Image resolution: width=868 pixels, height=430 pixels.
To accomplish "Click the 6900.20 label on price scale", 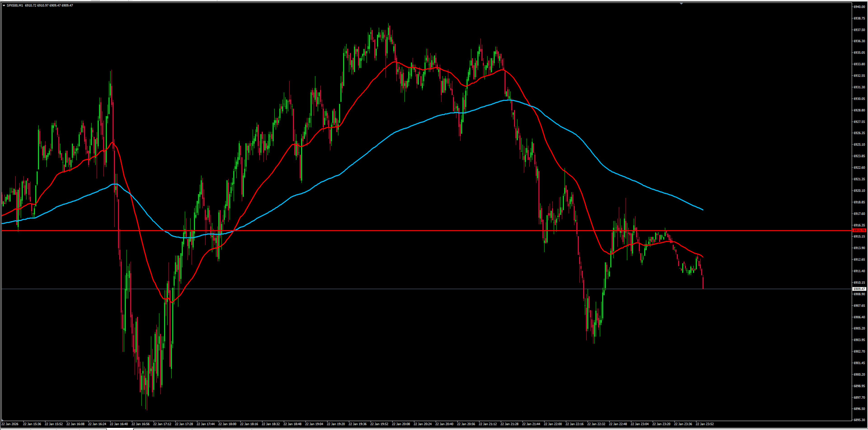I will (859, 374).
